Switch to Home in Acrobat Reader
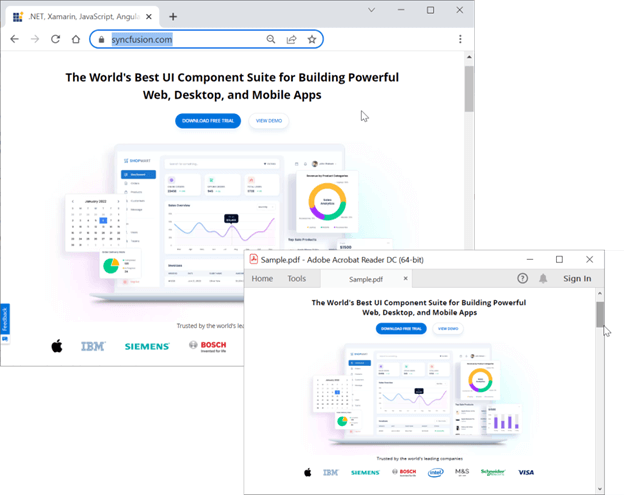 [262, 279]
